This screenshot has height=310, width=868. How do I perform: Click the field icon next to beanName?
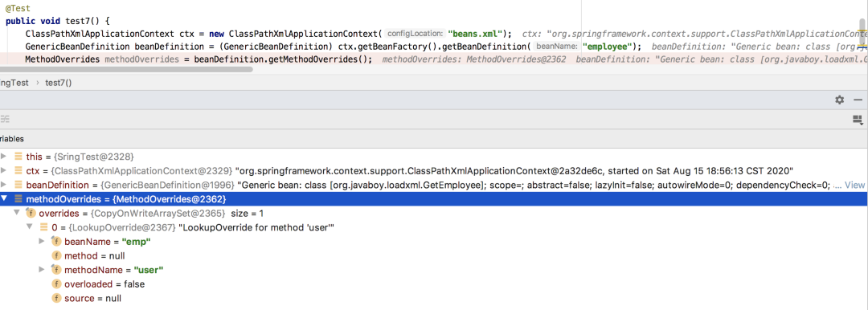[x=56, y=242]
